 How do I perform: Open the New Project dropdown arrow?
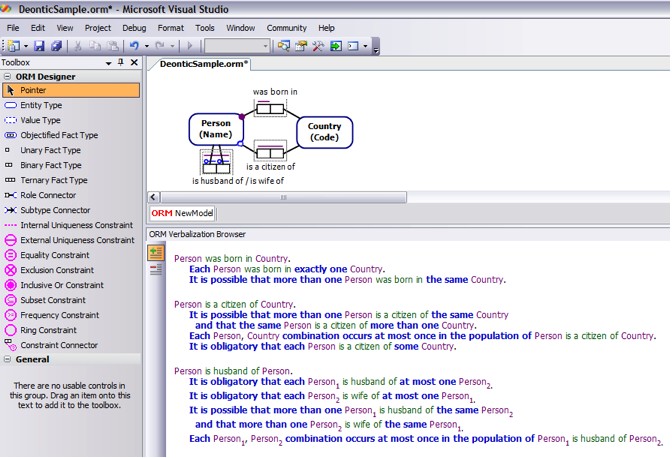(26, 46)
